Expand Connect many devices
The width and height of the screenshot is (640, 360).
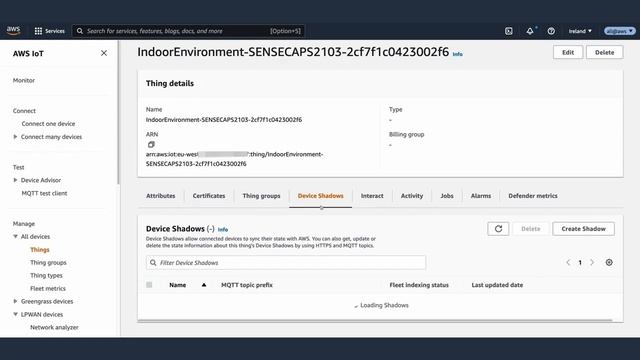16,137
